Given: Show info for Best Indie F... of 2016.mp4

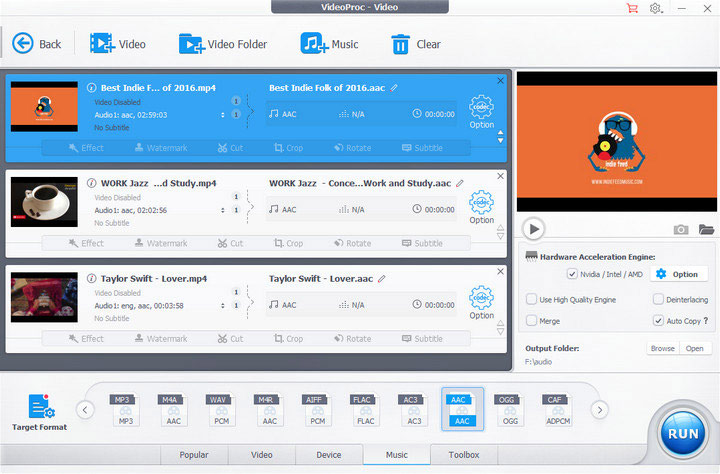Looking at the screenshot, I should pyautogui.click(x=91, y=88).
